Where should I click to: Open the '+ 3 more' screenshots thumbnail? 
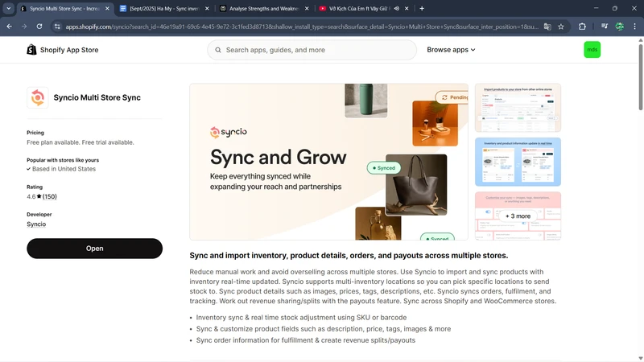518,216
